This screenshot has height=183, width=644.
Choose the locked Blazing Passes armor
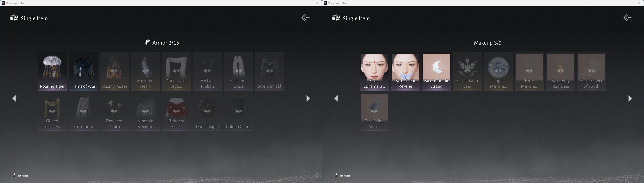[x=114, y=71]
